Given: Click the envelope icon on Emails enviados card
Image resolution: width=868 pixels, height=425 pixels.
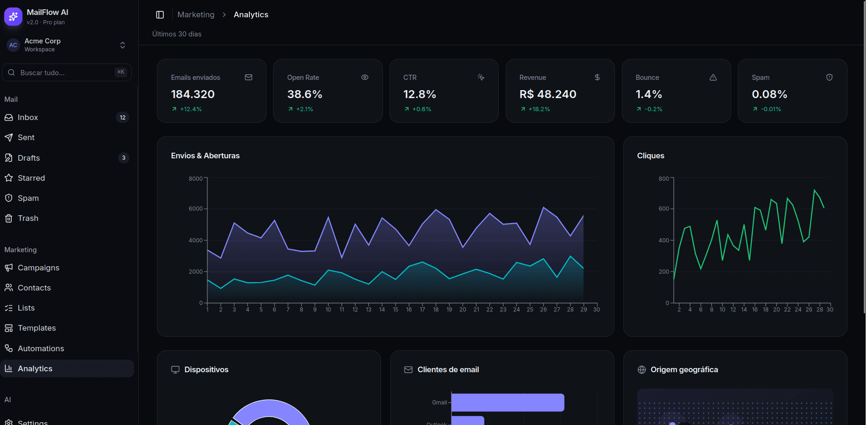Looking at the screenshot, I should pyautogui.click(x=248, y=78).
